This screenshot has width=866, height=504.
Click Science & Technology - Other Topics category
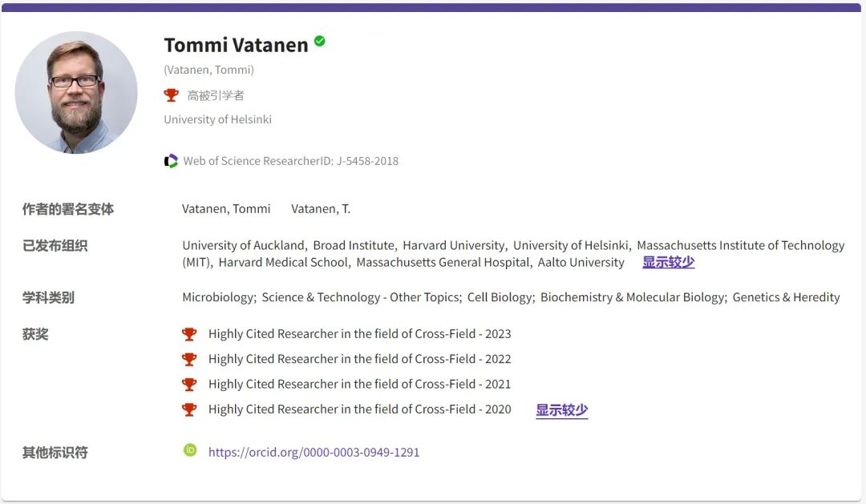pyautogui.click(x=361, y=297)
